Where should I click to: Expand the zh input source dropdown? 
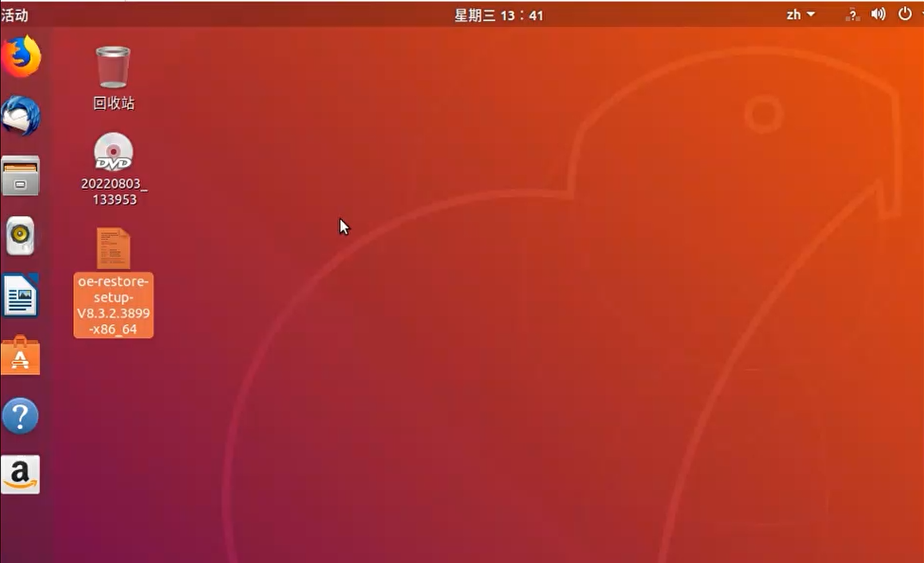[x=800, y=15]
